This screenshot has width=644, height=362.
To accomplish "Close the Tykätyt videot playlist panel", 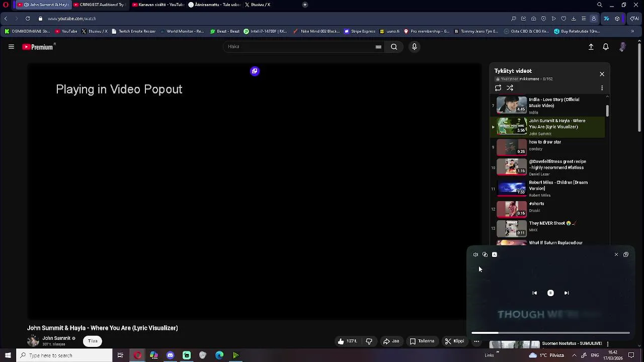I will click(602, 74).
